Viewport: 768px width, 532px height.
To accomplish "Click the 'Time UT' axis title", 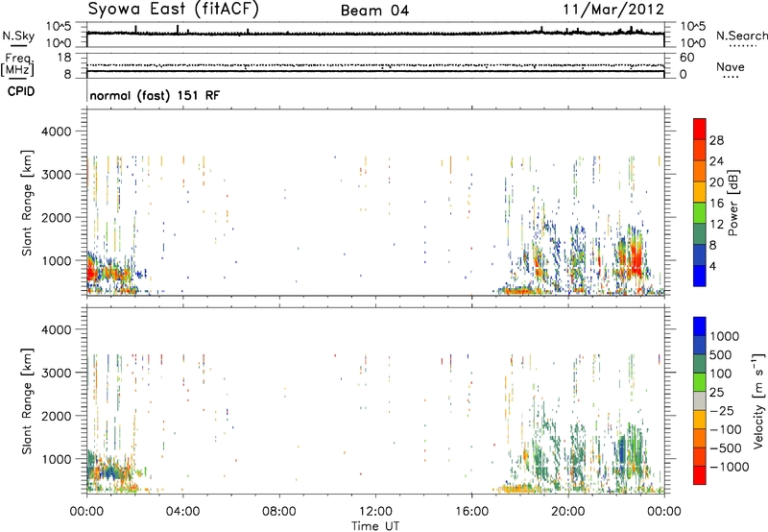I will coord(375,526).
